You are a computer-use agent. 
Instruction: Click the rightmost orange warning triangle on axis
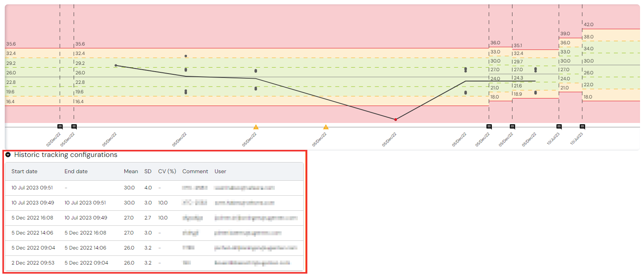click(326, 127)
